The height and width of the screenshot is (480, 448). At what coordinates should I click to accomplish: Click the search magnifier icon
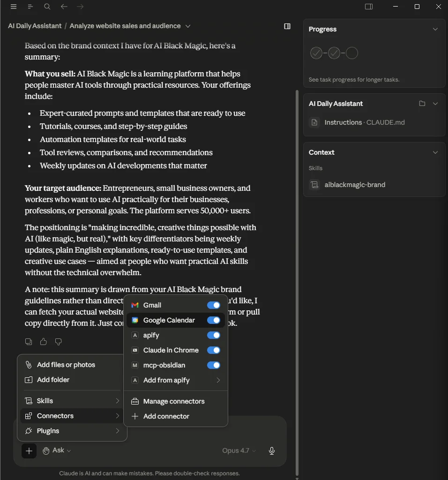tap(47, 7)
